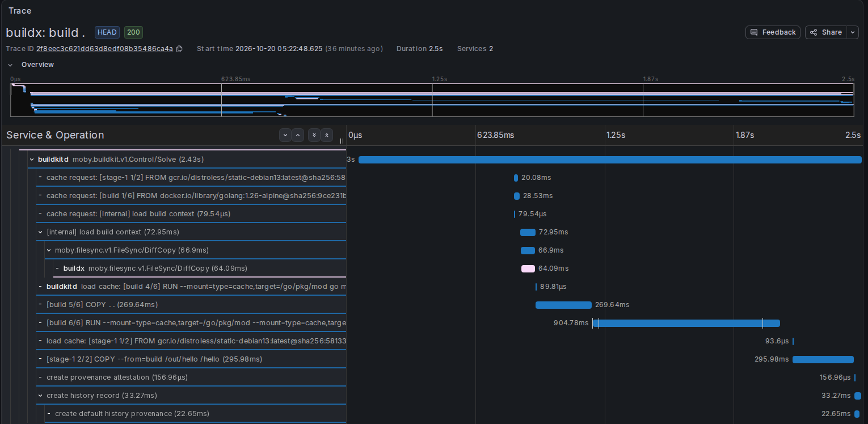Open cache request golang:1.26-alpine span row

pyautogui.click(x=191, y=196)
